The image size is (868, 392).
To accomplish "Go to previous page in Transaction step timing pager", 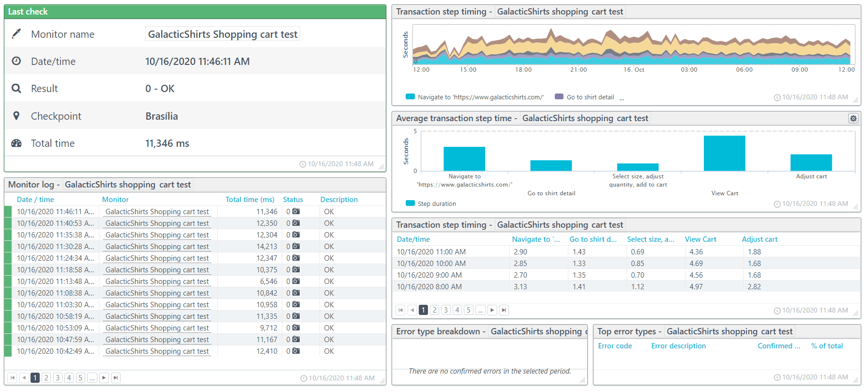I will [412, 310].
